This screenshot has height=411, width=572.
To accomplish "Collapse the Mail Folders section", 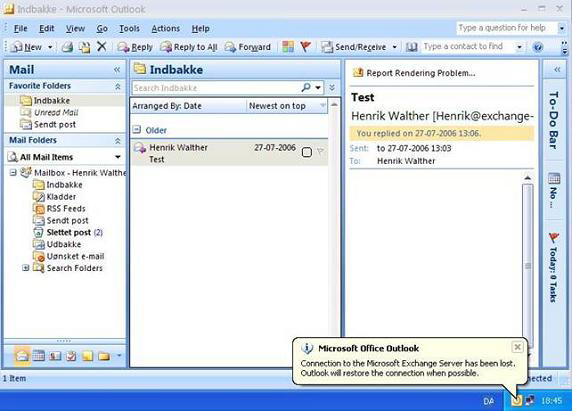I will (x=117, y=141).
